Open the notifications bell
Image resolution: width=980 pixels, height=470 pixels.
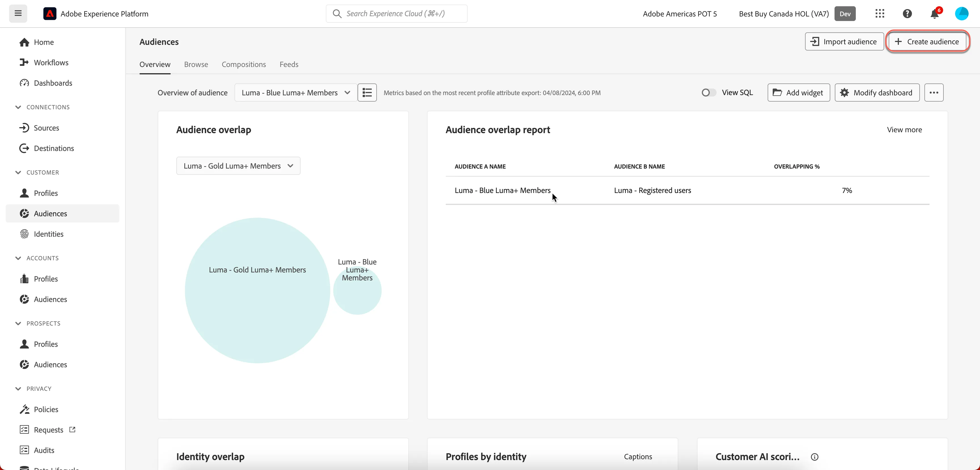(x=934, y=14)
